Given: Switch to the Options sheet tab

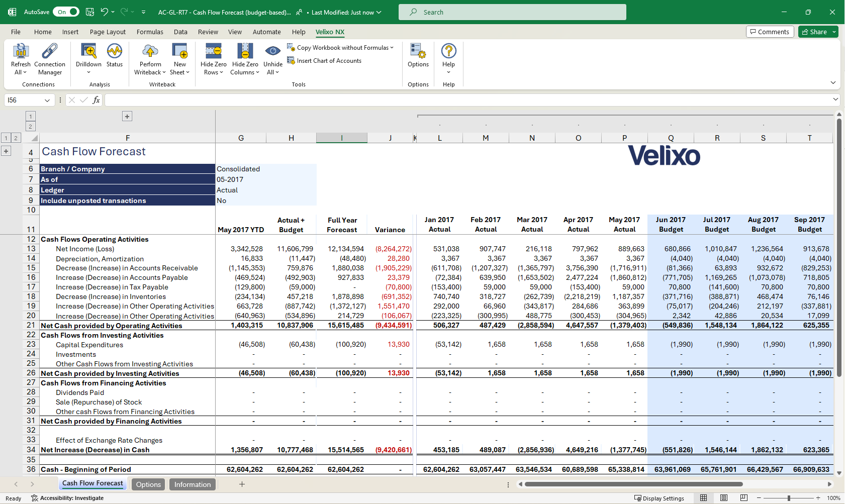Looking at the screenshot, I should point(148,484).
